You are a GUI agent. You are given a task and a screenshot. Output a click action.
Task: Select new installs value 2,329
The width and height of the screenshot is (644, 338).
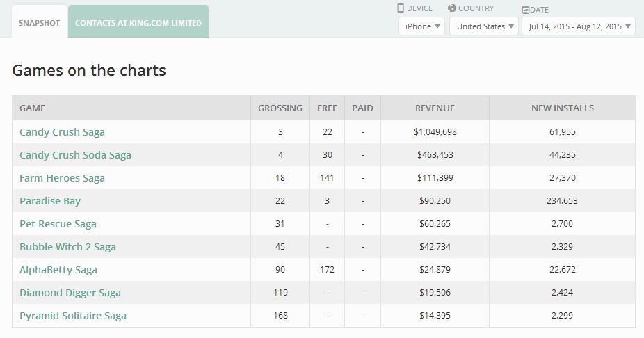[x=562, y=247]
